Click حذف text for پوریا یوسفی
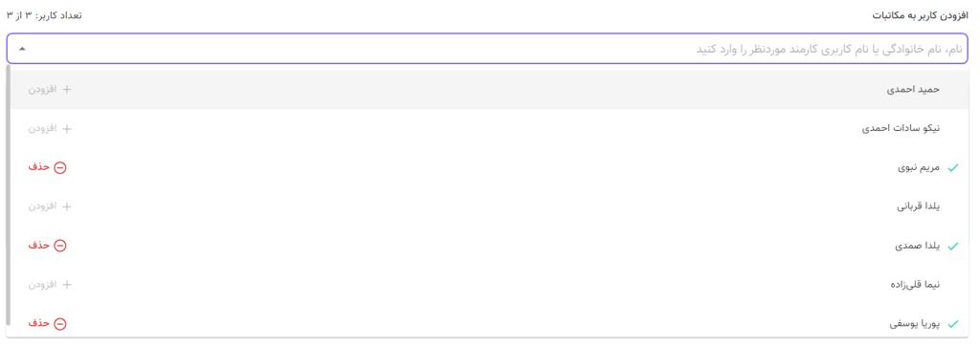Image resolution: width=980 pixels, height=346 pixels. pyautogui.click(x=38, y=323)
